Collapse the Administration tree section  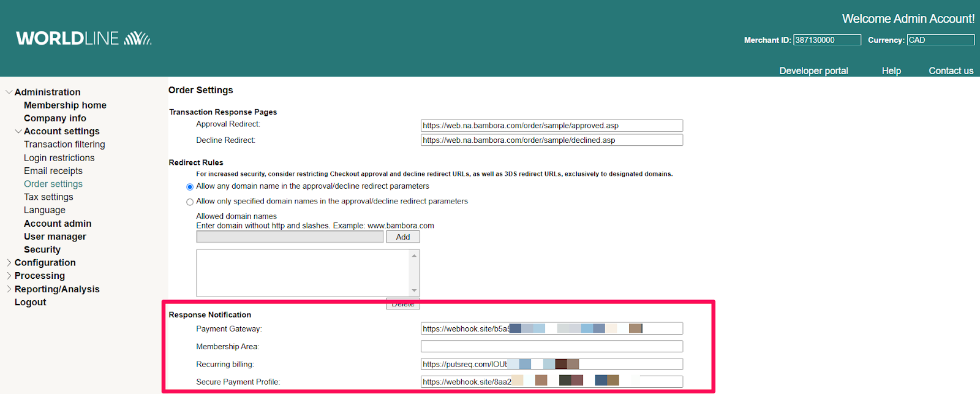coord(9,92)
